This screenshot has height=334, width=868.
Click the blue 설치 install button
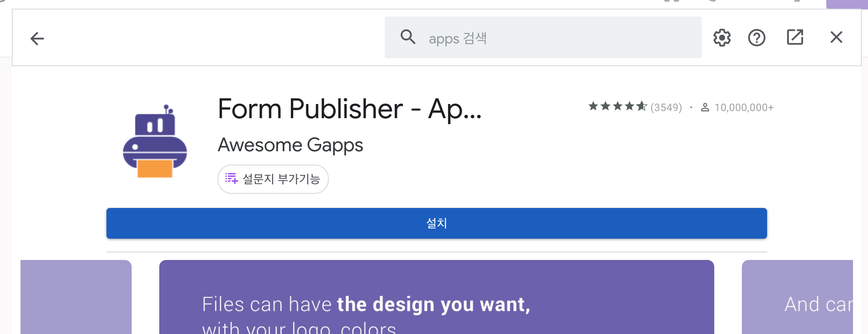436,223
